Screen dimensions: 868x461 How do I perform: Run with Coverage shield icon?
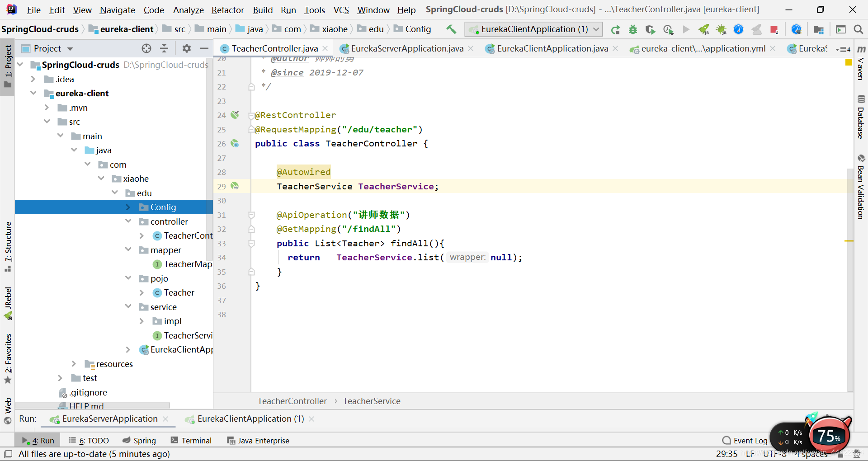(x=651, y=29)
